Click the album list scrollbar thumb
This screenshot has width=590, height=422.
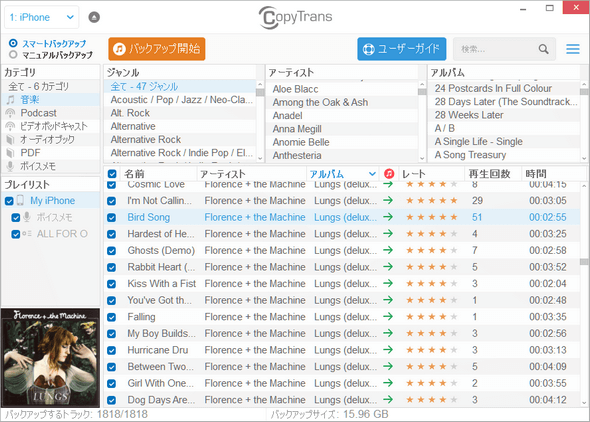(584, 92)
